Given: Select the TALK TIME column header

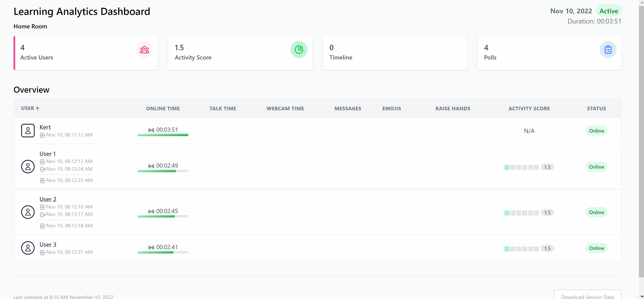Looking at the screenshot, I should tap(223, 108).
